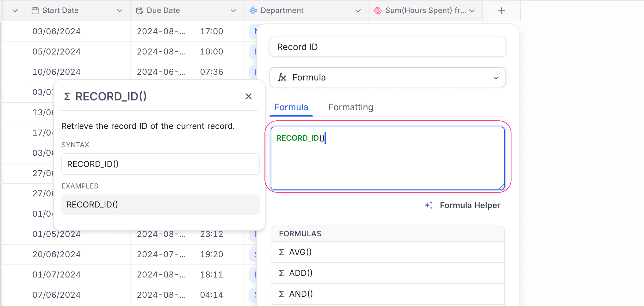Click the Due Date calendar-clock icon

(139, 10)
